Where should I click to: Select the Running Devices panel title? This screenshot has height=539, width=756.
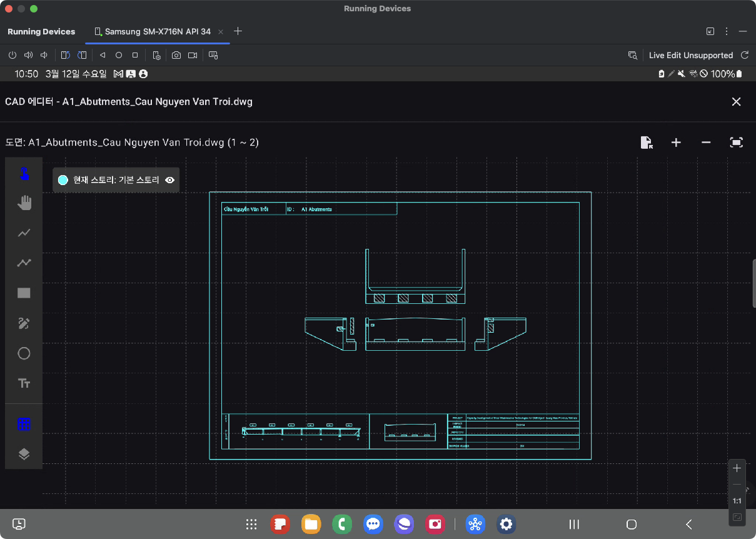(x=41, y=31)
